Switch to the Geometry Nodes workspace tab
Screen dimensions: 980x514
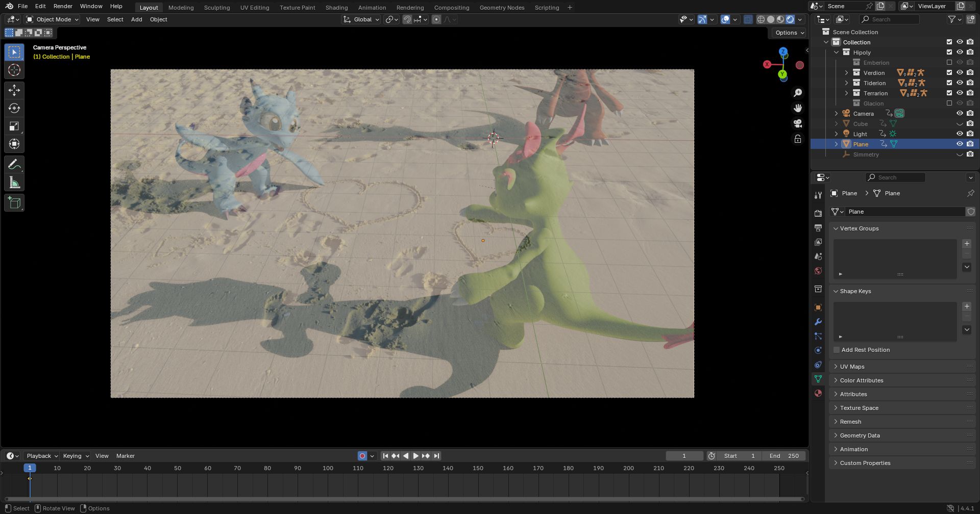click(x=502, y=8)
